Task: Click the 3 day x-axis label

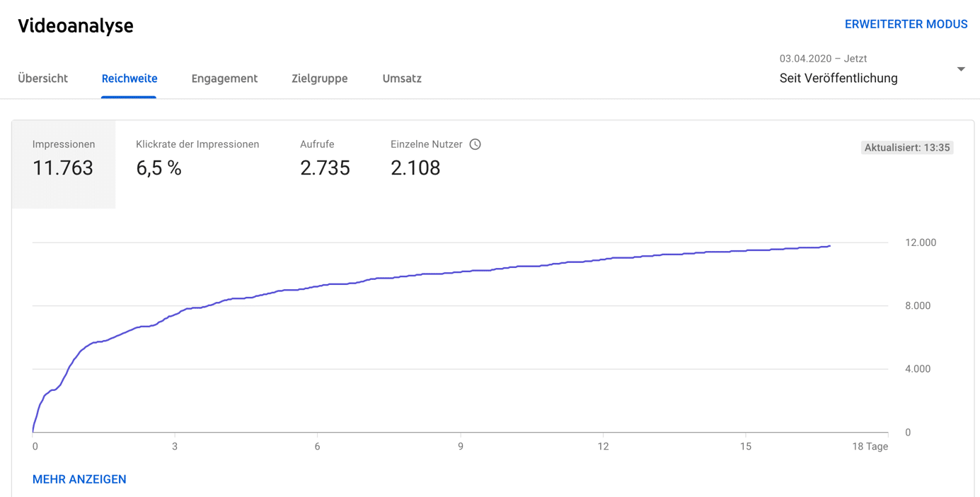Action: 175,447
